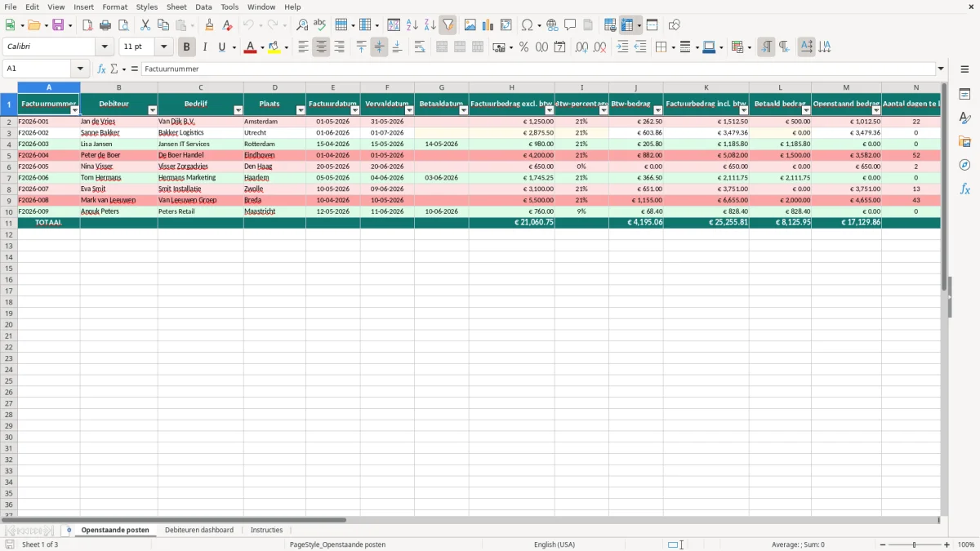Toggle center horizontal alignment
The width and height of the screenshot is (980, 551).
click(321, 47)
